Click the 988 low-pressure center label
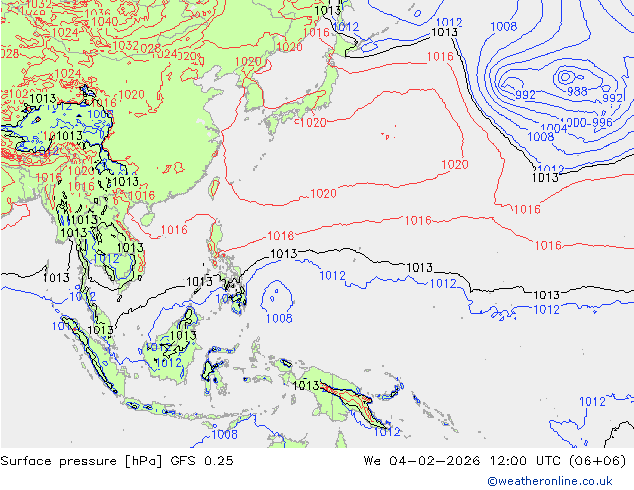The image size is (634, 490). coord(577,91)
